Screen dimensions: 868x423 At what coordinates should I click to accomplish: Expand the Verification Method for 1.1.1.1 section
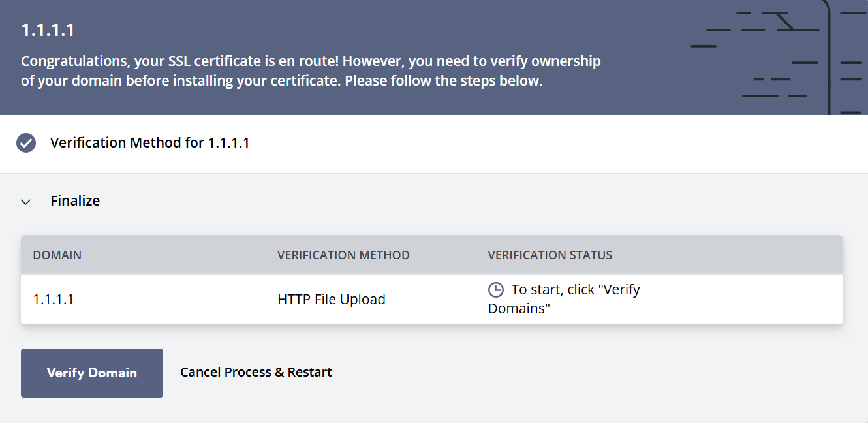pos(149,142)
